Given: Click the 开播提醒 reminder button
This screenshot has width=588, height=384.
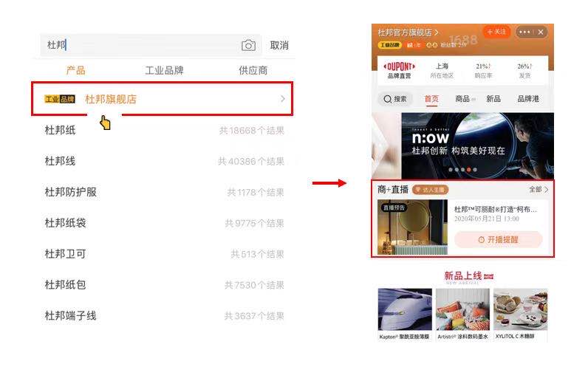Looking at the screenshot, I should [x=499, y=239].
